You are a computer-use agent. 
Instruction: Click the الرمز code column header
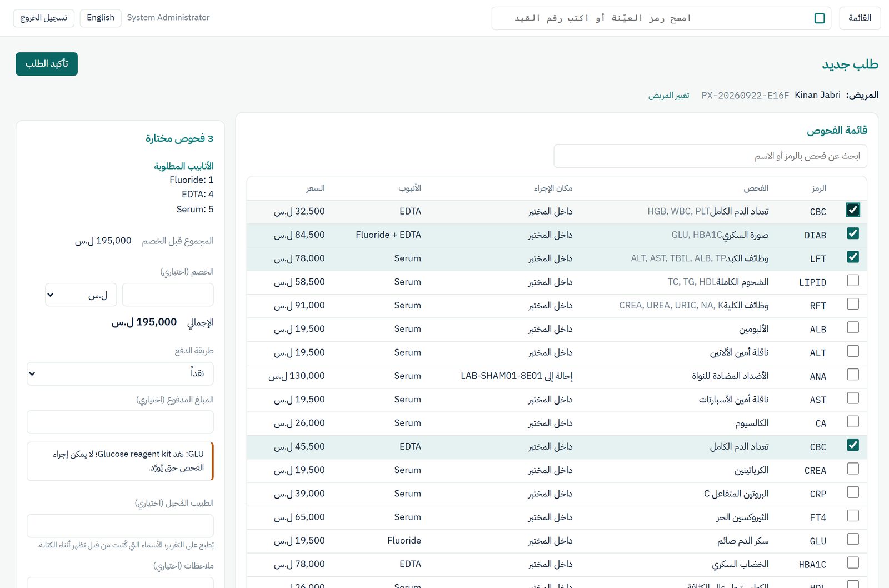[818, 188]
